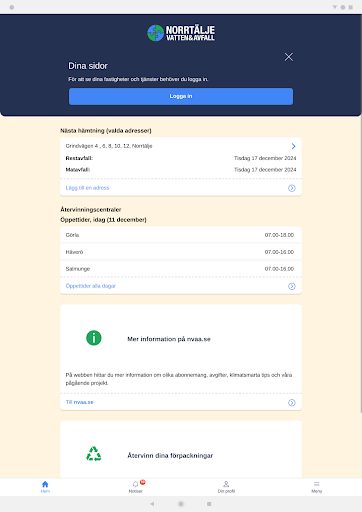Close the Dina sidor login banner
The height and width of the screenshot is (512, 362).
(x=289, y=57)
